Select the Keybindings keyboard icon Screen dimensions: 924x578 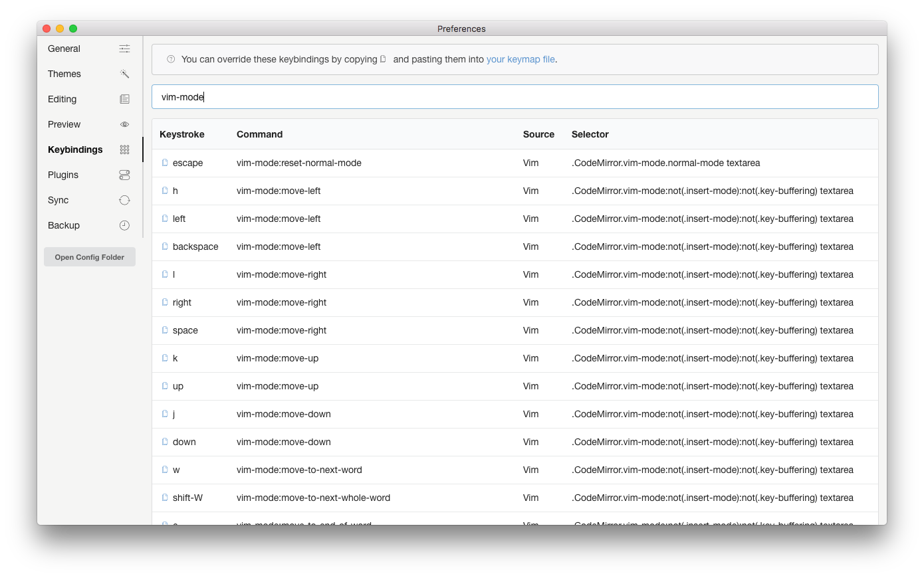pyautogui.click(x=124, y=149)
